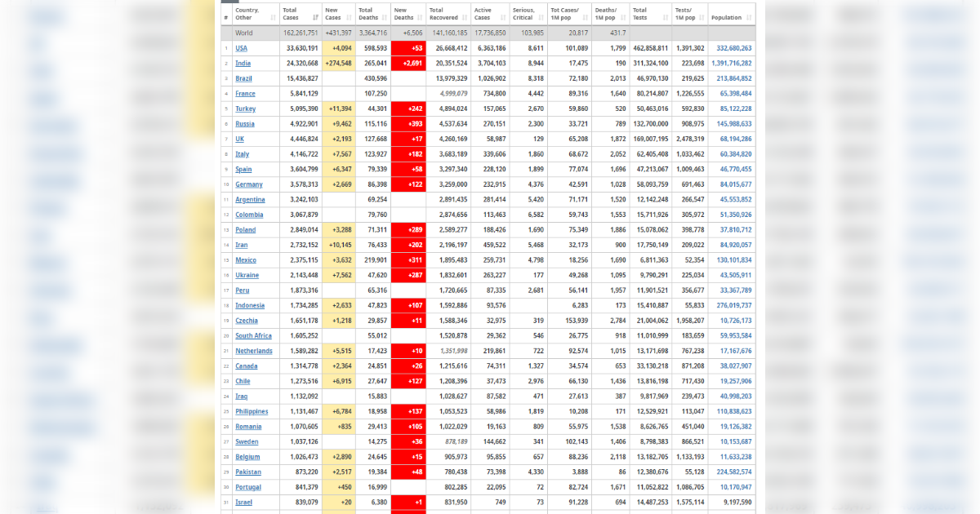Select the Italy country link
This screenshot has width=980, height=514.
243,154
